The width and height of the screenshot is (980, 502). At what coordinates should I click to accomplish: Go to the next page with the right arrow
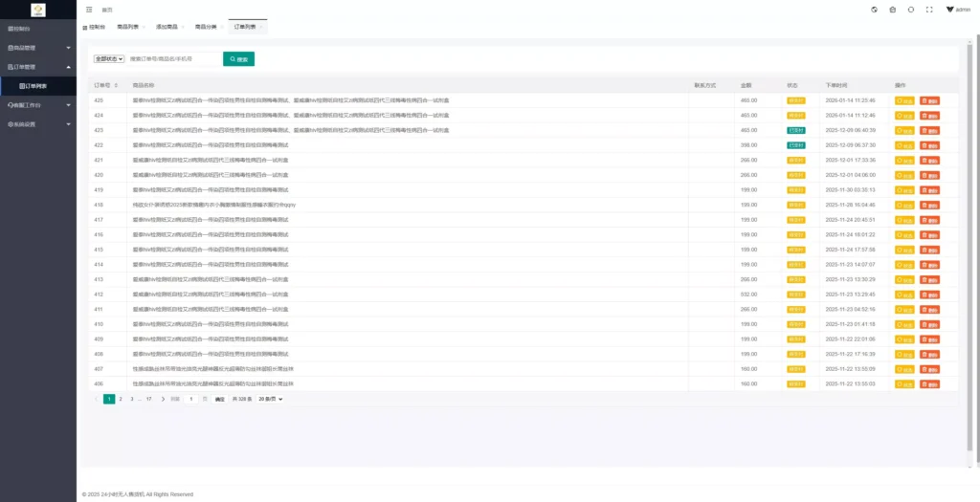[x=163, y=399]
